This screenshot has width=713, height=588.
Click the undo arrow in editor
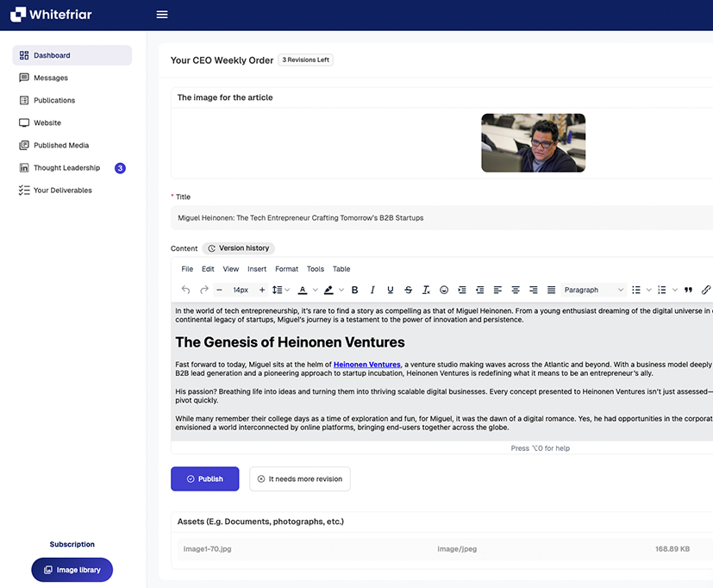coord(185,291)
